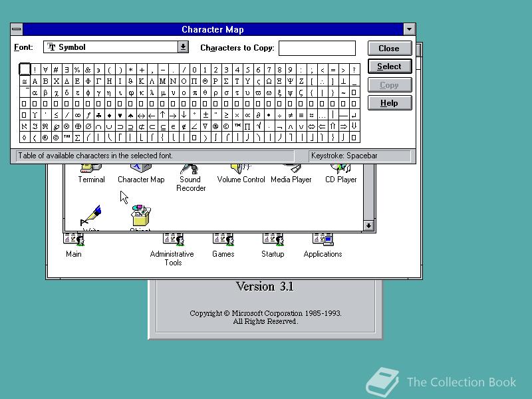Select the uppercase Omega Ω cell
This screenshot has height=399, width=532.
click(x=269, y=80)
